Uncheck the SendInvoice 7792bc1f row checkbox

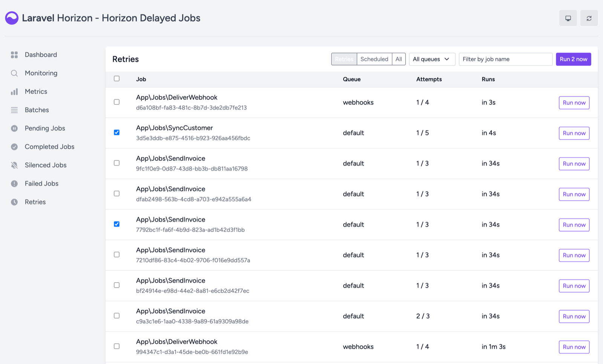117,224
